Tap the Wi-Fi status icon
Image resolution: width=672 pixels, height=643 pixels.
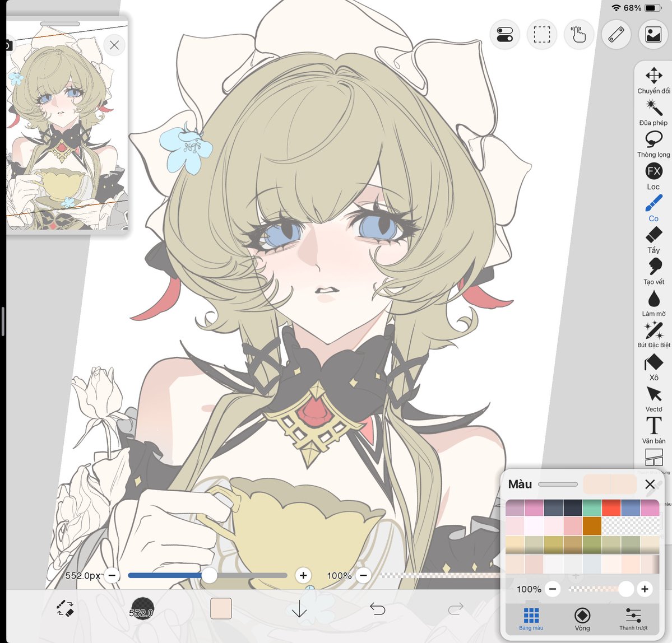point(617,8)
